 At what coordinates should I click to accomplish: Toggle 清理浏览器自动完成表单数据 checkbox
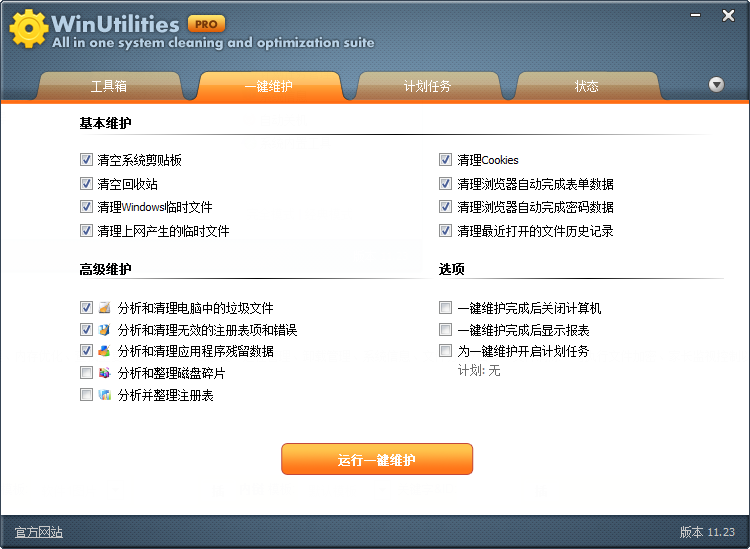click(445, 183)
